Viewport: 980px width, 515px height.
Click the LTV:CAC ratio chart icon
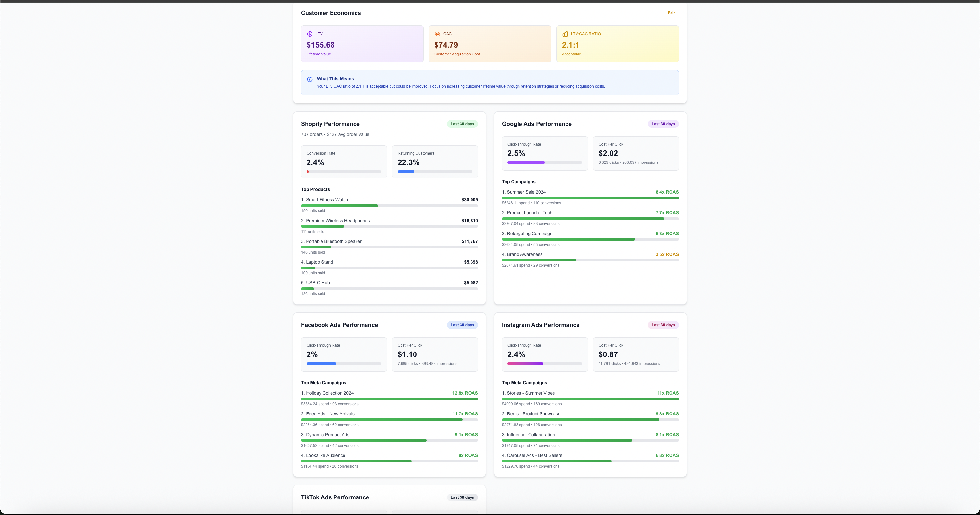coord(565,34)
